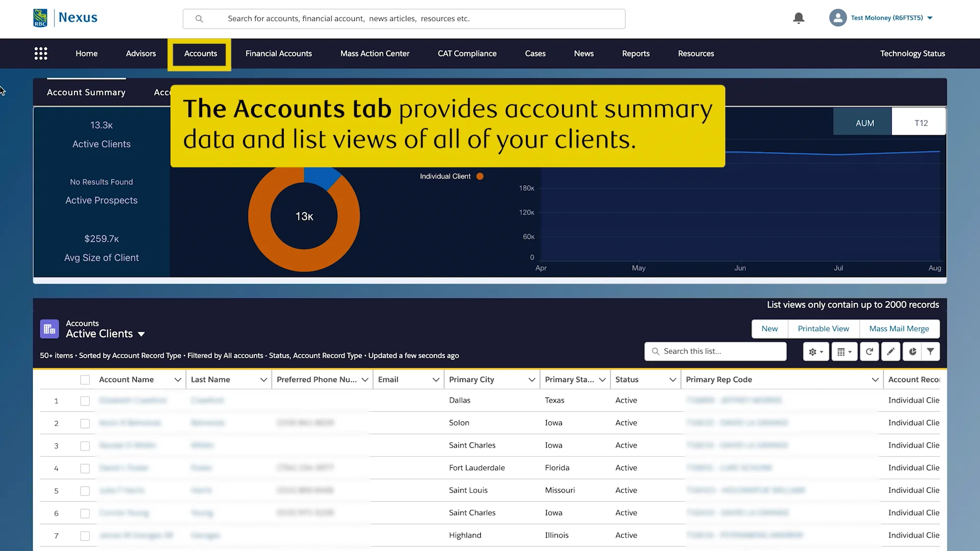
Task: Click the Dallas city cell
Action: pyautogui.click(x=459, y=400)
